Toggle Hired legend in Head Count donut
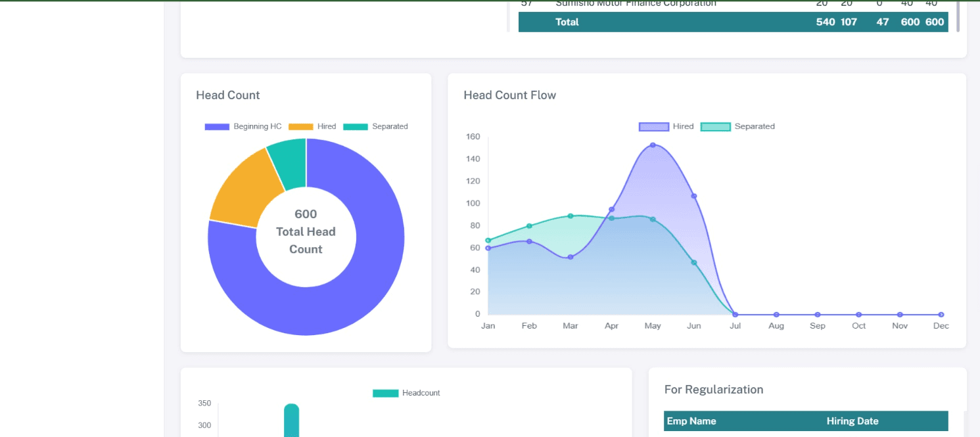The image size is (980, 437). 312,126
